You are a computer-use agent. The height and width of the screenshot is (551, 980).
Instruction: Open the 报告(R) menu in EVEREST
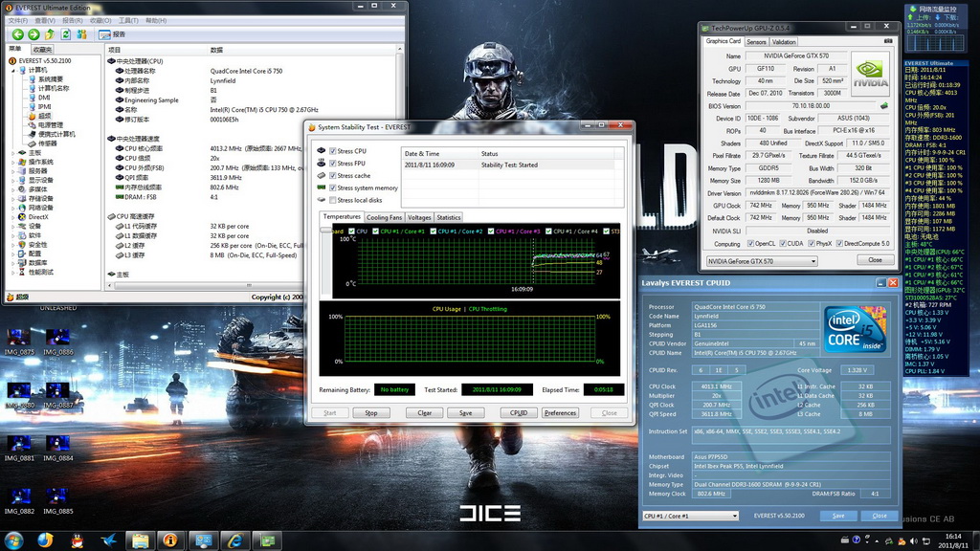pyautogui.click(x=72, y=21)
